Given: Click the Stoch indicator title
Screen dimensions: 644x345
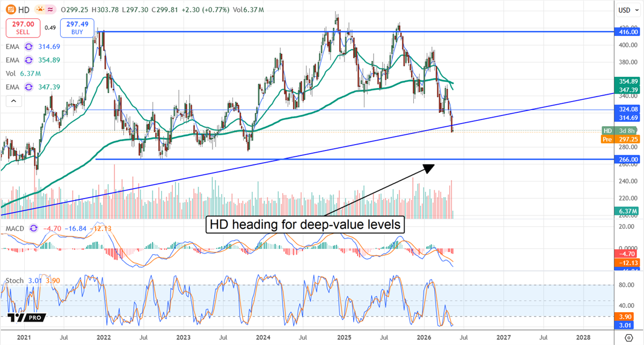Looking at the screenshot, I should point(14,282).
